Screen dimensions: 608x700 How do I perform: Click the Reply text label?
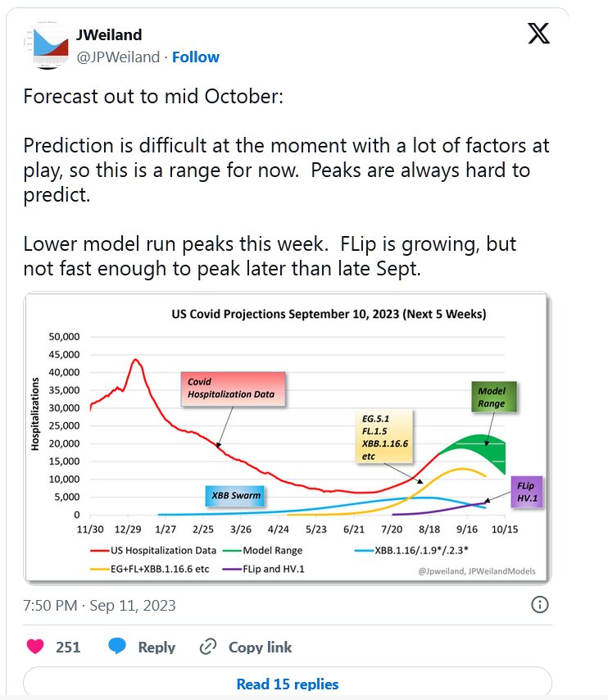(157, 647)
